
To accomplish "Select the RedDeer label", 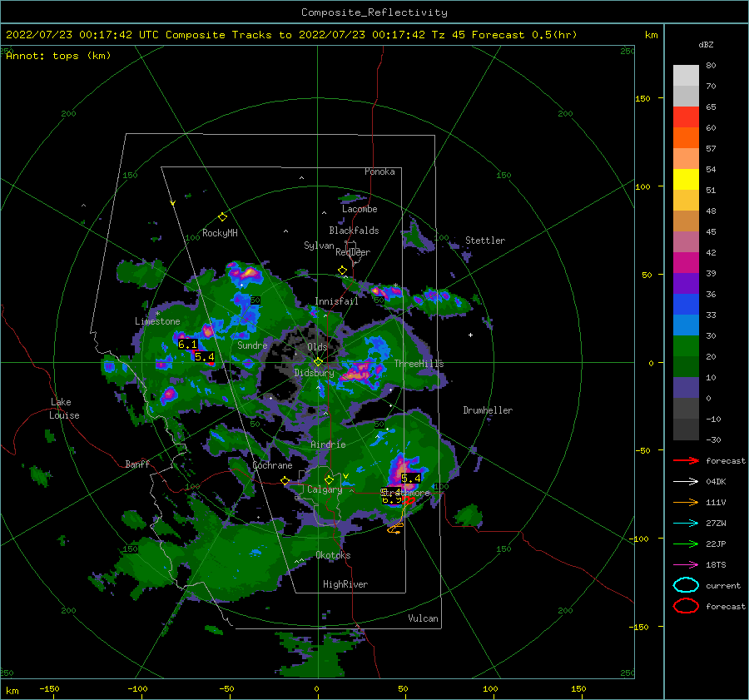I will 353,252.
